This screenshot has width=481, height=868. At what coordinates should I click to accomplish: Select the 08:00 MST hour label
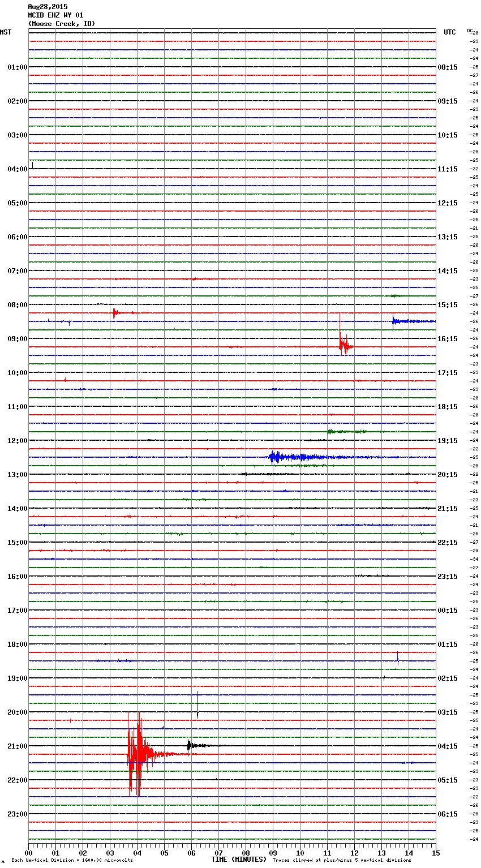point(18,305)
